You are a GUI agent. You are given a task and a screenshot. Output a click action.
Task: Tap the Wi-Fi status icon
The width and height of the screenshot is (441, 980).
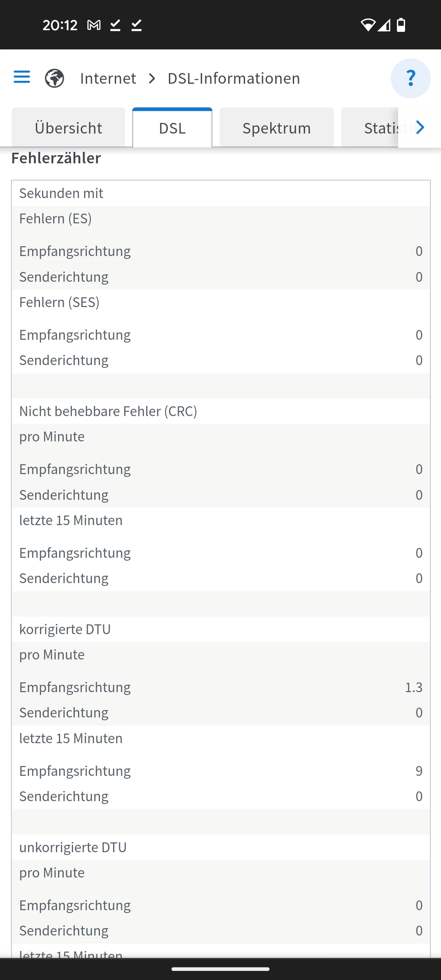coord(367,25)
